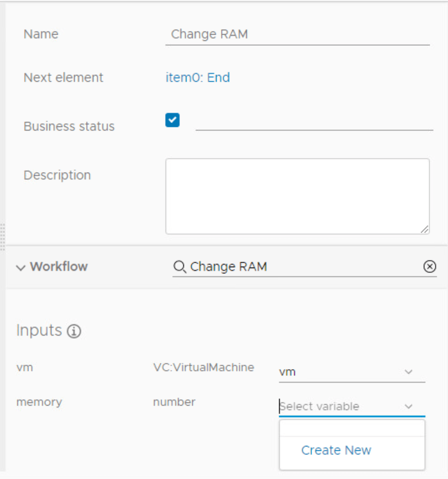This screenshot has width=448, height=479.
Task: Collapse the Workflow section chevron
Action: [21, 268]
